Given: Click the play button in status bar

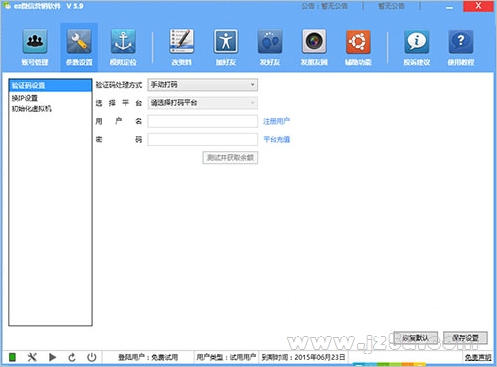Looking at the screenshot, I should coord(52,357).
